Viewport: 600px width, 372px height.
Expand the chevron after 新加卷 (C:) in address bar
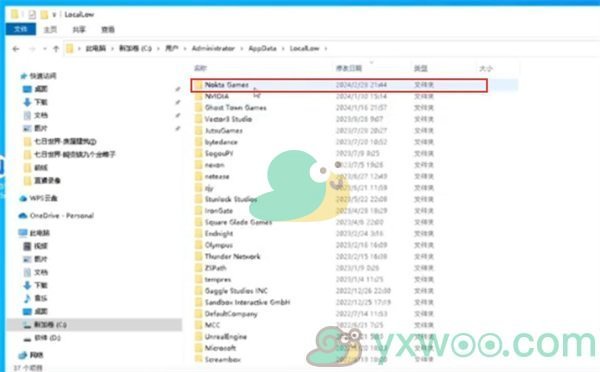coord(158,49)
